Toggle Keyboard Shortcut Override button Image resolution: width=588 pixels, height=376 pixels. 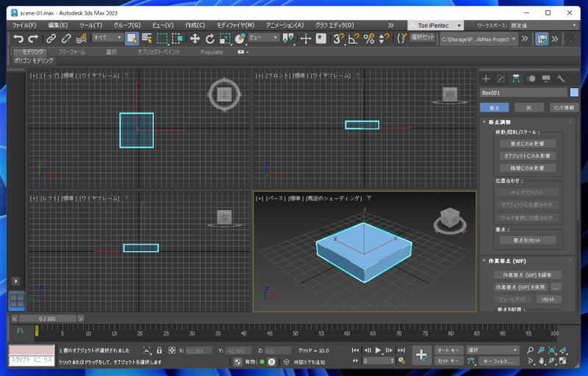click(321, 38)
